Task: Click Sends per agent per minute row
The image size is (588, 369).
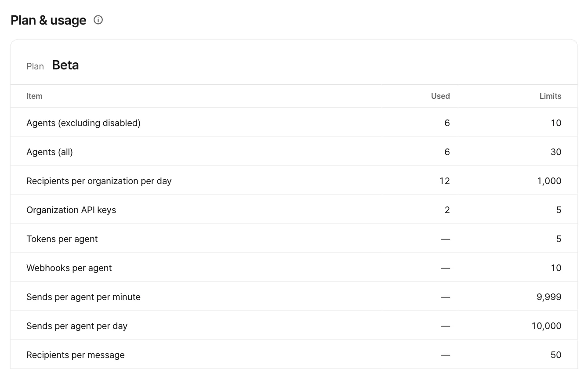Action: 294,297
